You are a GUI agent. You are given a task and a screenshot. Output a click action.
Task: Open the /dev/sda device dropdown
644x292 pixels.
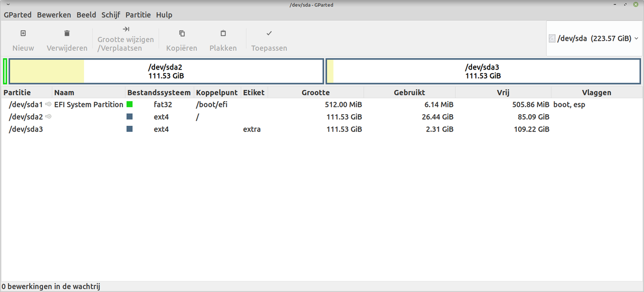coord(594,38)
